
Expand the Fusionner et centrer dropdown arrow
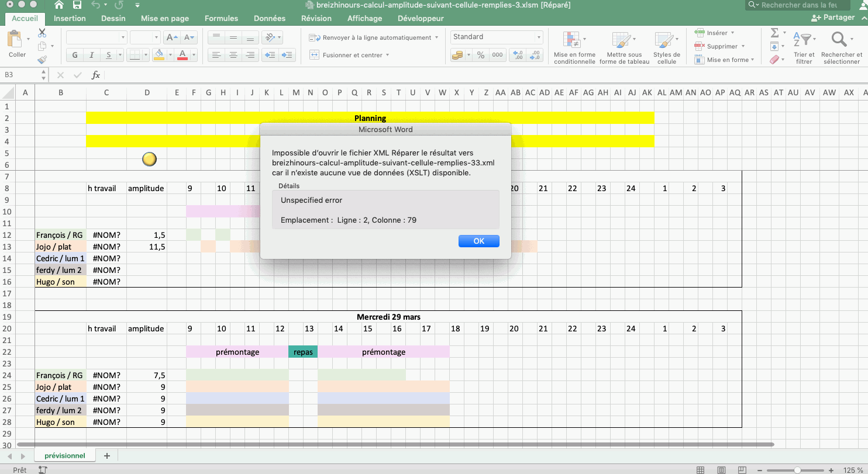(x=387, y=55)
